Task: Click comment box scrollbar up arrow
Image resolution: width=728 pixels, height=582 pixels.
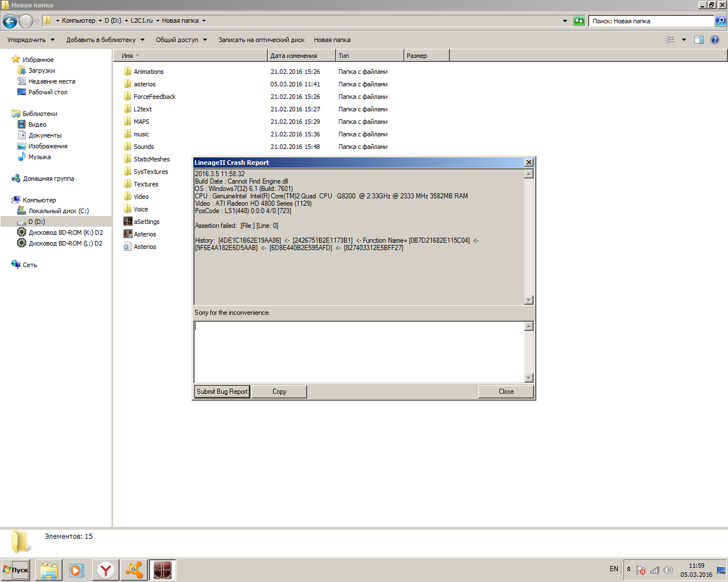Action: 529,326
